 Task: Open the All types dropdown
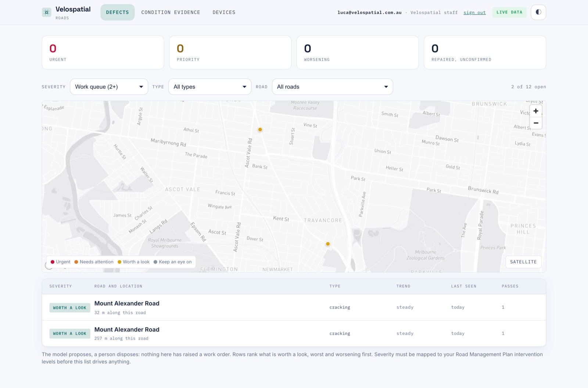[210, 87]
